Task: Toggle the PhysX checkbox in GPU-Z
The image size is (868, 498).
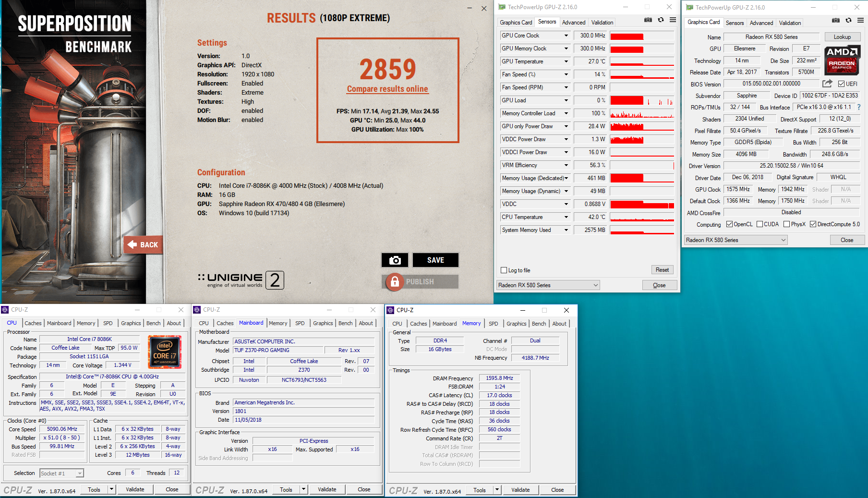Action: [x=786, y=224]
